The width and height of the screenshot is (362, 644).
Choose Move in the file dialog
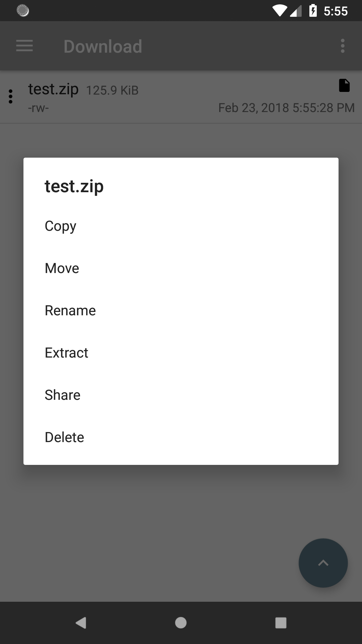coord(181,268)
